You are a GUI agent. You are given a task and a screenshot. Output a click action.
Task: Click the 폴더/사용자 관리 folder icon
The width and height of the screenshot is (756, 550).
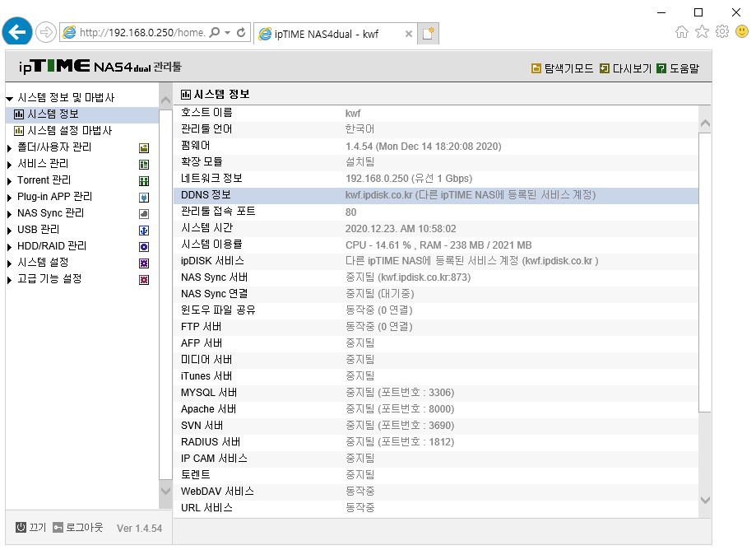coord(144,148)
